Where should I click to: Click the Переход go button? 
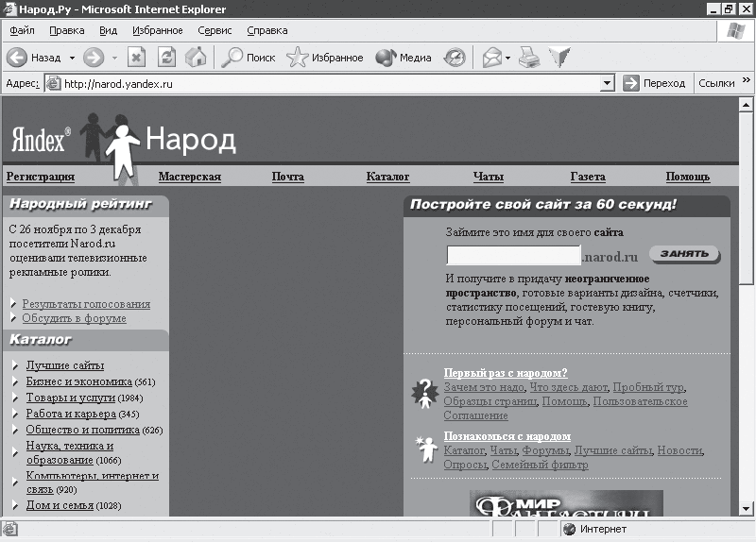654,83
